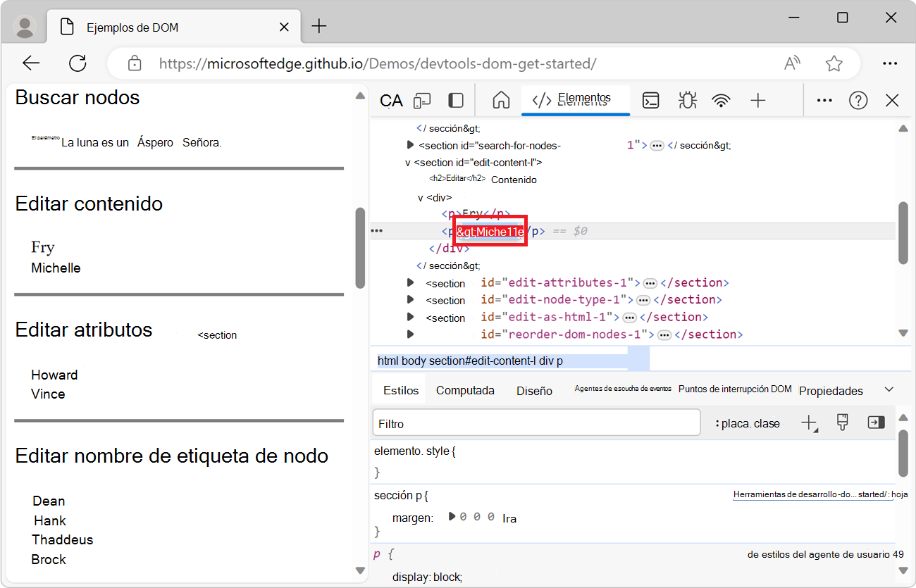Open device emulation mode

point(421,100)
